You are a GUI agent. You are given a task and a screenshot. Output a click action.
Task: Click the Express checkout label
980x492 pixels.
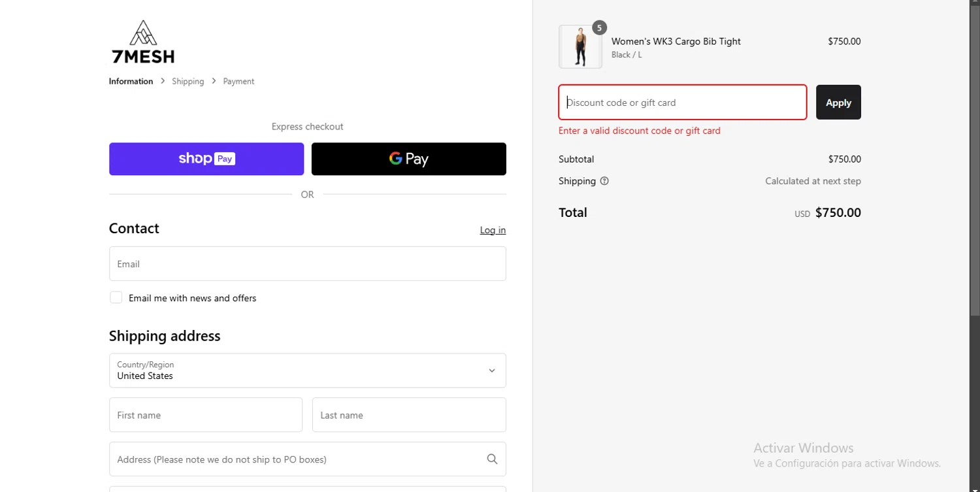point(308,127)
